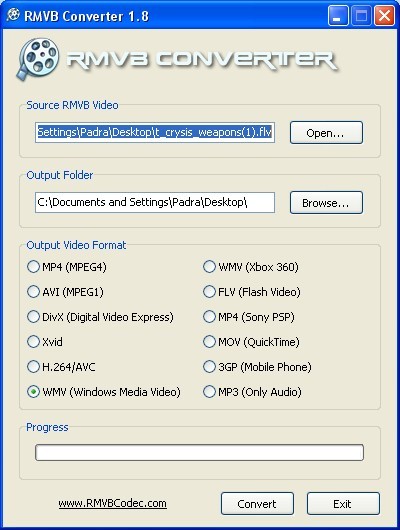Select FLV (Flash Video) option

point(209,292)
